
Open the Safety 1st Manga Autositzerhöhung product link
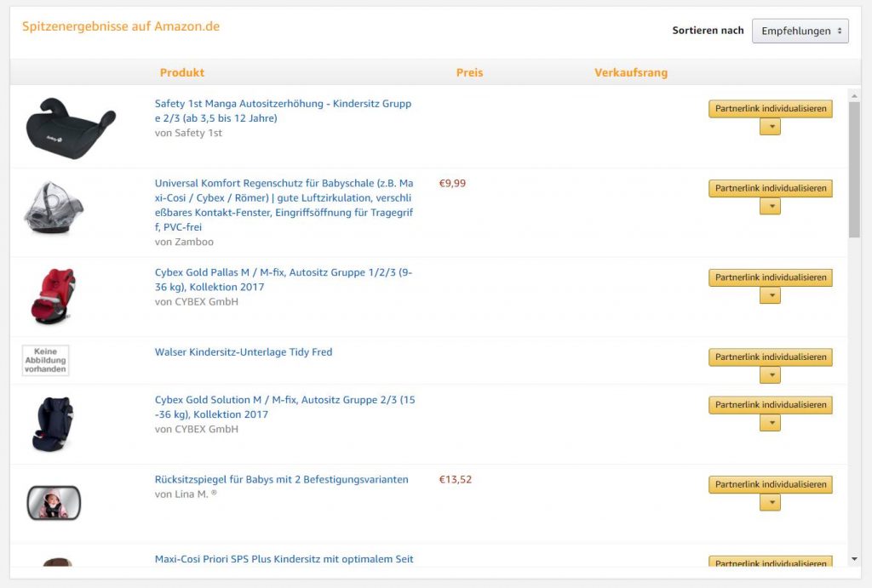[283, 111]
